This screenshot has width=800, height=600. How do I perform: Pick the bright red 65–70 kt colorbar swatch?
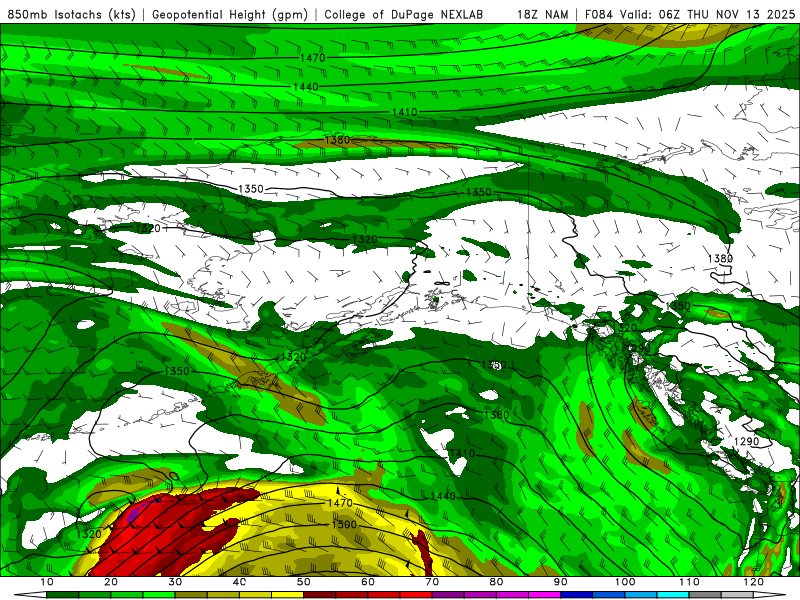(x=416, y=594)
